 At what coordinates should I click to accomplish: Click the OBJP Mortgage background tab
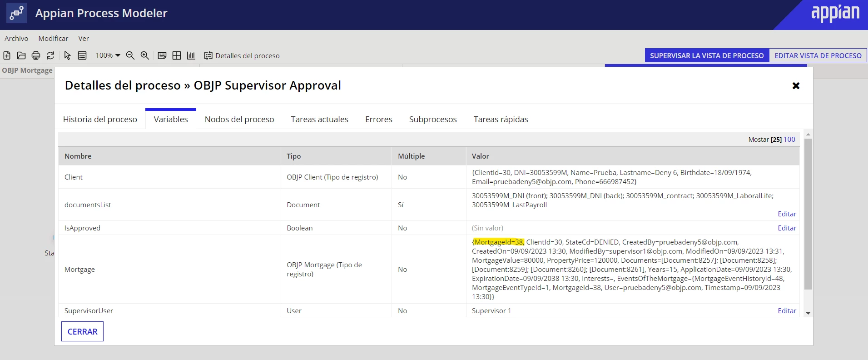27,70
